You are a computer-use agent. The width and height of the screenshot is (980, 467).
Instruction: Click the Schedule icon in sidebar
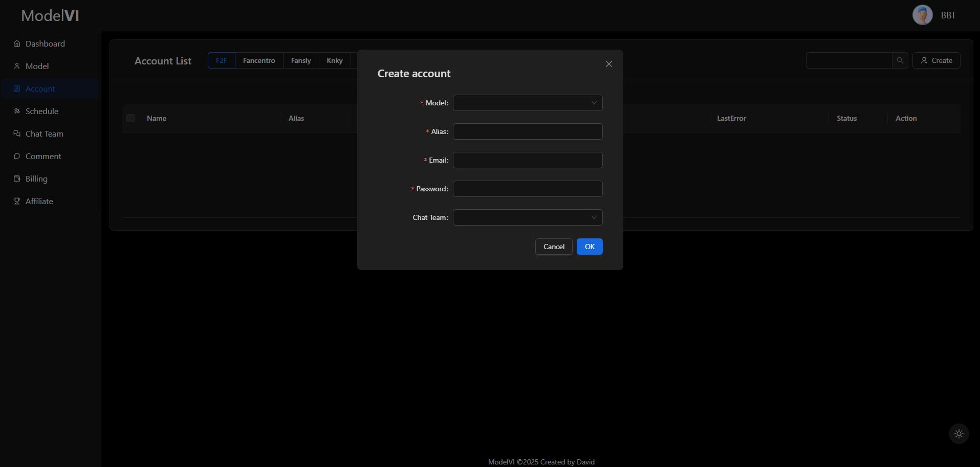pyautogui.click(x=17, y=111)
